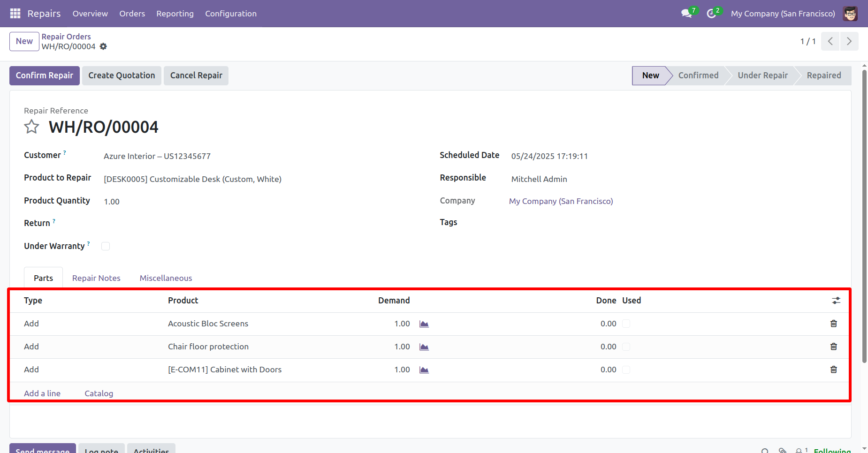Open the Reporting menu
This screenshot has height=453, width=868.
pyautogui.click(x=175, y=14)
